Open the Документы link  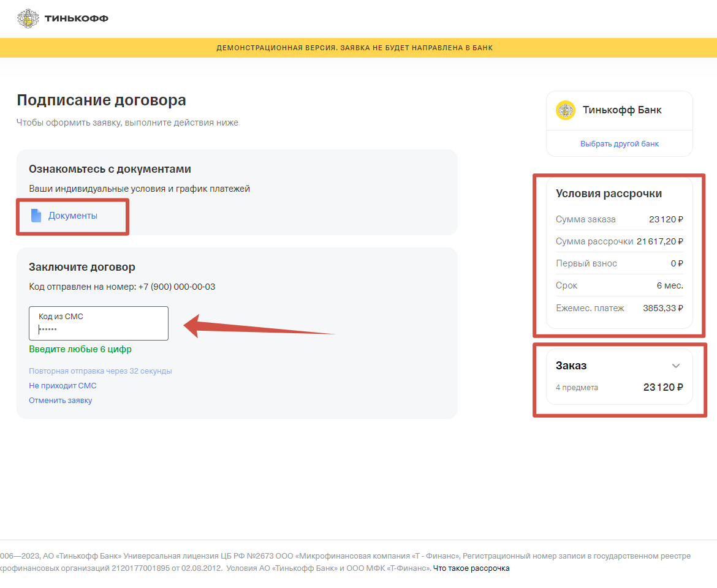72,216
